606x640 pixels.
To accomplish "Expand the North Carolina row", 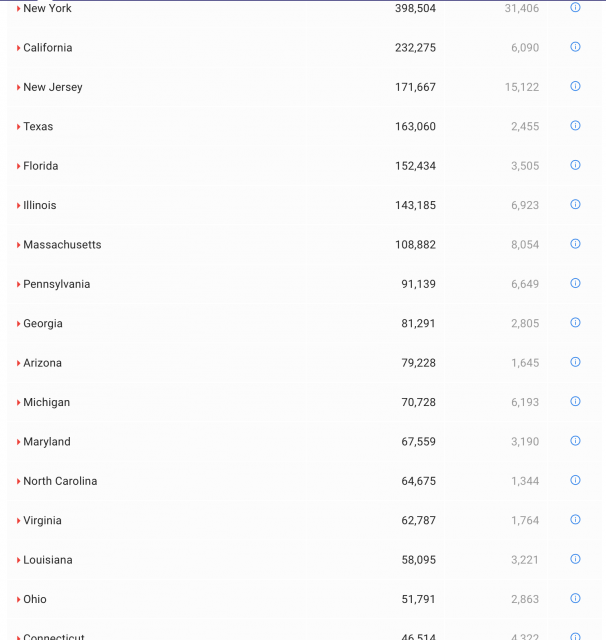I will pyautogui.click(x=18, y=481).
